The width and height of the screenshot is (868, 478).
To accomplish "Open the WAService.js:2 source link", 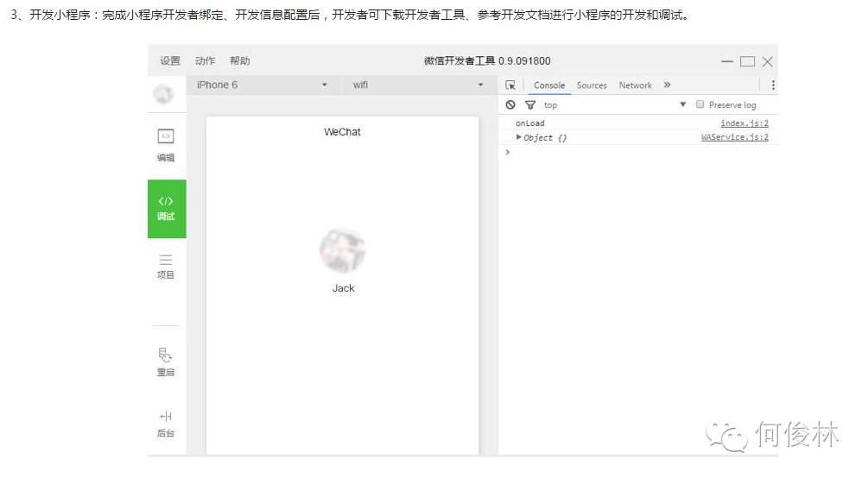I will [735, 136].
